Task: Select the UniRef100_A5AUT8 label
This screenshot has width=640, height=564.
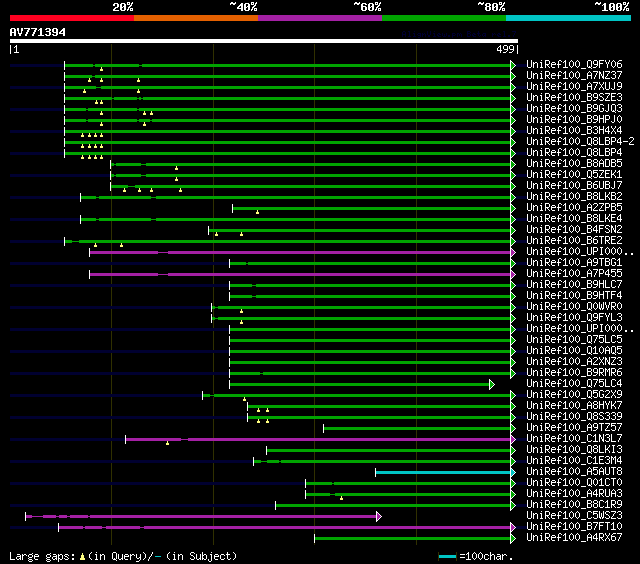Action: pyautogui.click(x=574, y=472)
